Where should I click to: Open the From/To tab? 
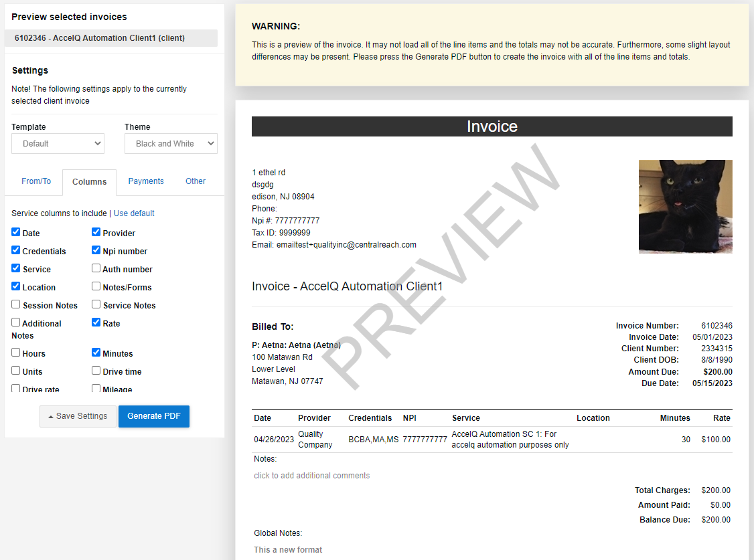[35, 181]
